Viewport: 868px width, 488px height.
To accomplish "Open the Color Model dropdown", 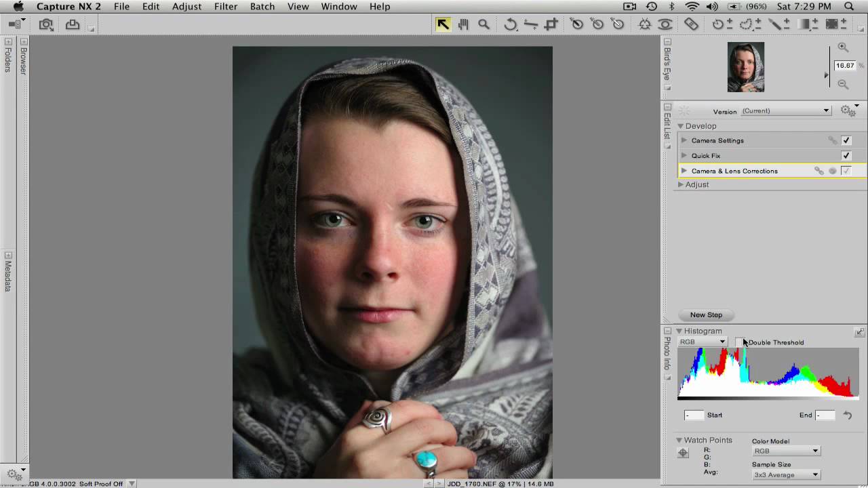I will 787,451.
